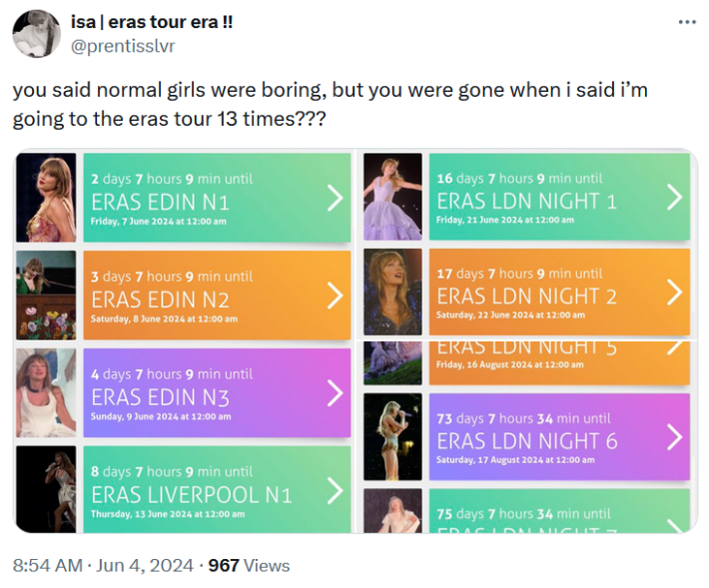The width and height of the screenshot is (709, 588).
Task: Click the 967 Views count
Action: pyautogui.click(x=249, y=566)
